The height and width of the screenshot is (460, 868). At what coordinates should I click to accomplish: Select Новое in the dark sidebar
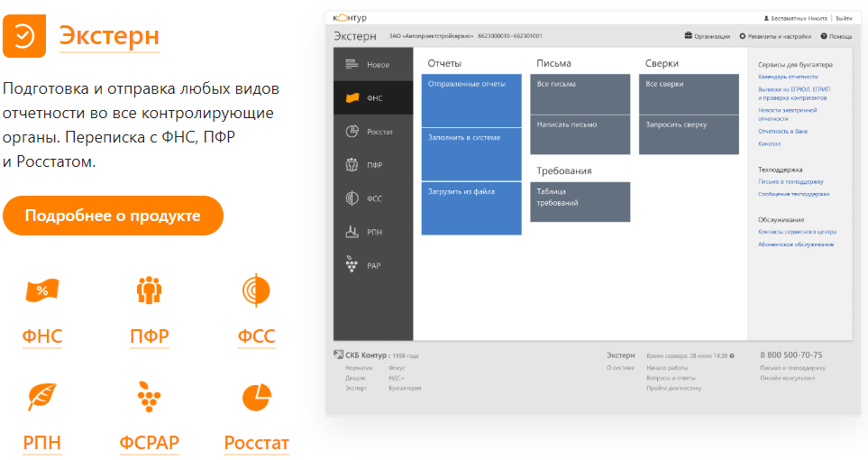[x=373, y=64]
